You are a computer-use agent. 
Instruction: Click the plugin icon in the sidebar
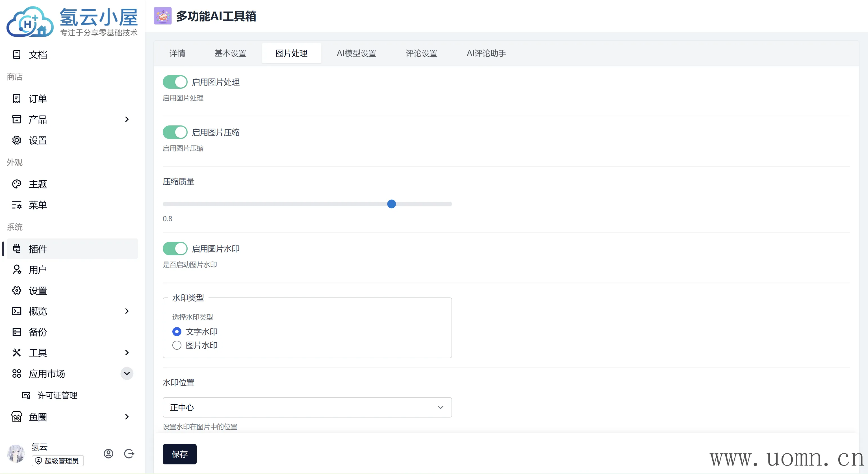pos(16,249)
